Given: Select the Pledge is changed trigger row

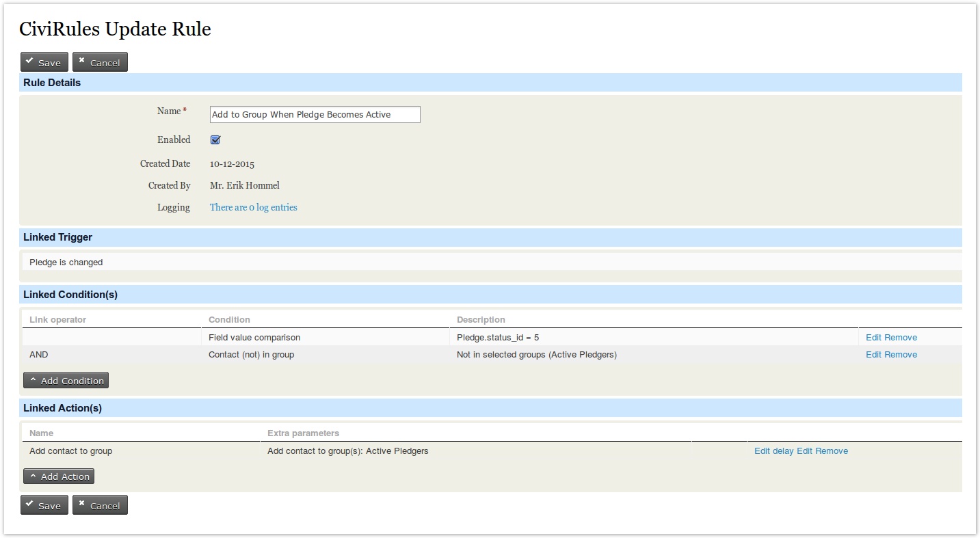Looking at the screenshot, I should point(66,262).
